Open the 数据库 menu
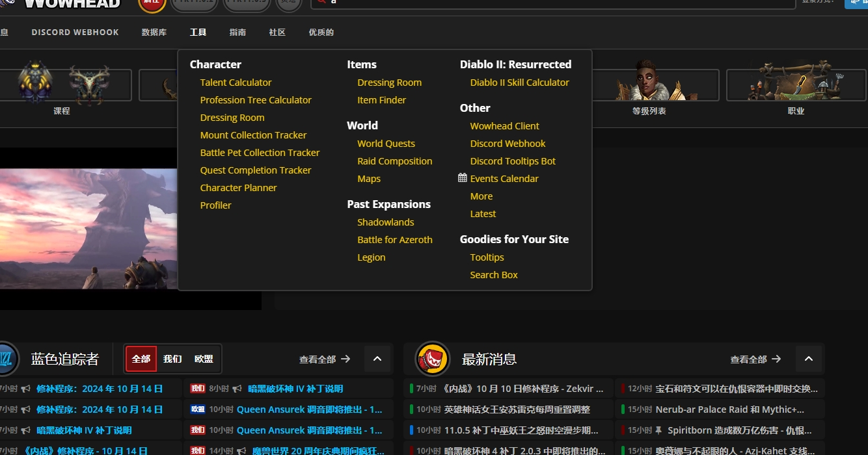This screenshot has height=455, width=868. point(154,32)
